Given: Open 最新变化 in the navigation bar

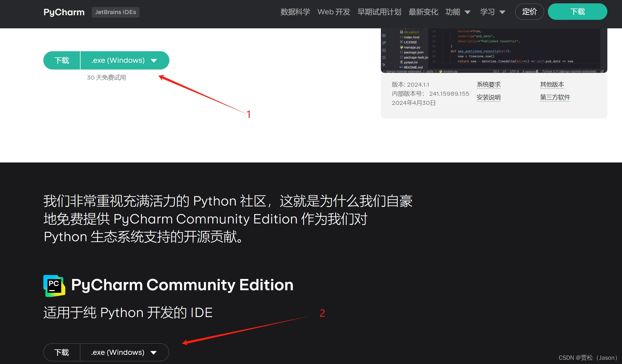Looking at the screenshot, I should tap(423, 12).
